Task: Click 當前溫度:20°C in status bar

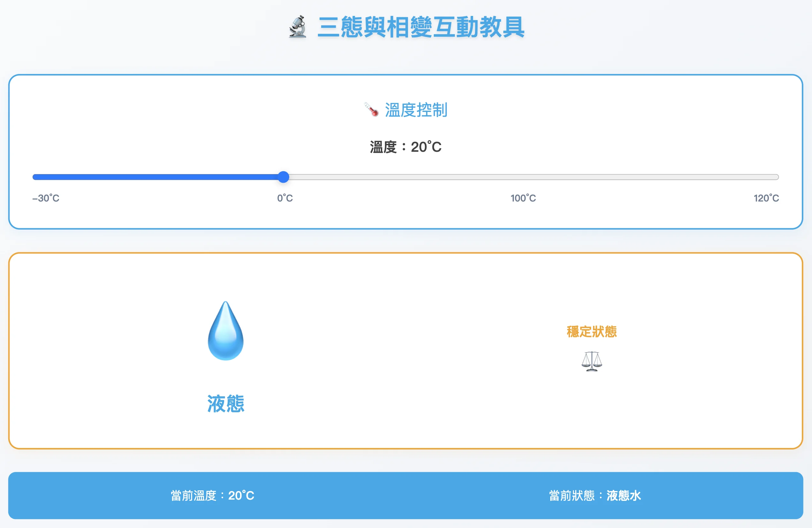Action: pyautogui.click(x=212, y=495)
